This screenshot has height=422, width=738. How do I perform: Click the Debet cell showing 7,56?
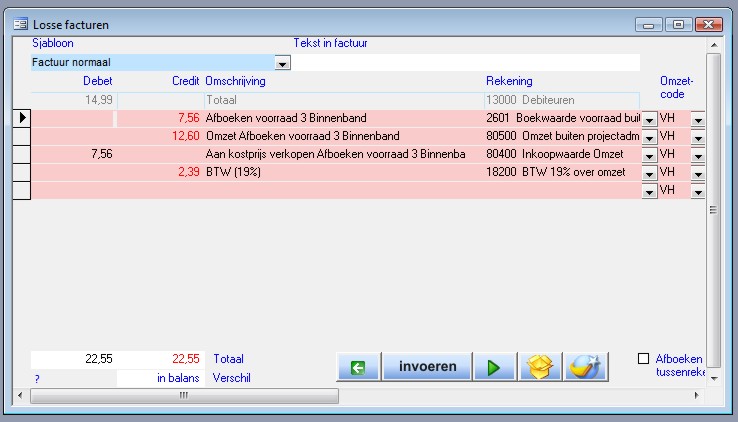[x=75, y=154]
